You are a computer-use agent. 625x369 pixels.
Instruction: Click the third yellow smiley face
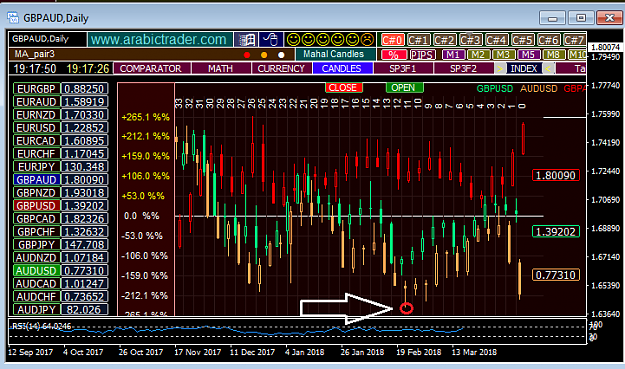[x=322, y=39]
